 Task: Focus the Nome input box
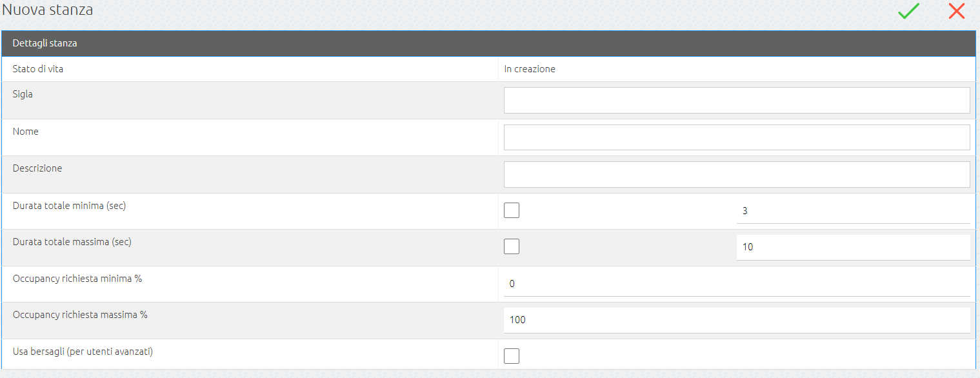click(x=737, y=137)
